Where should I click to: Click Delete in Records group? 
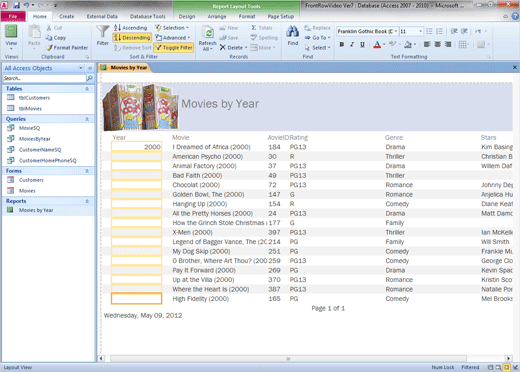[x=233, y=48]
